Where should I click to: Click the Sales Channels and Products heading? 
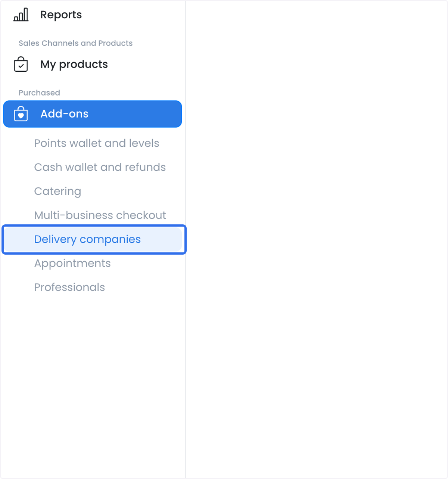coord(76,43)
